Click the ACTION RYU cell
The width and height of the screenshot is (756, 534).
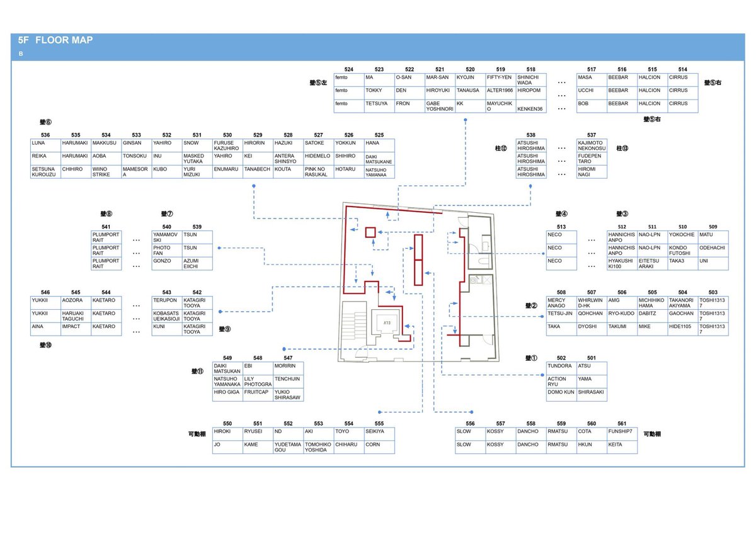tap(561, 382)
